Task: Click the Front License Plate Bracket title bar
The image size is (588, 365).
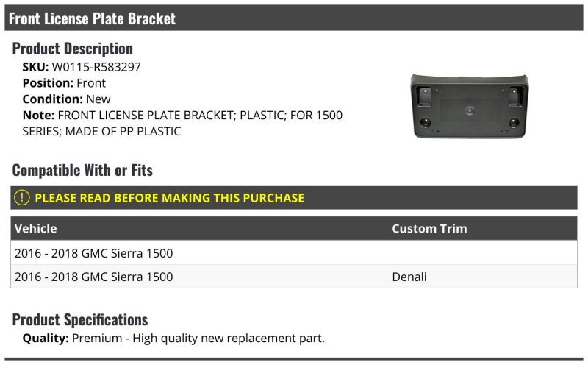Action: [x=92, y=18]
